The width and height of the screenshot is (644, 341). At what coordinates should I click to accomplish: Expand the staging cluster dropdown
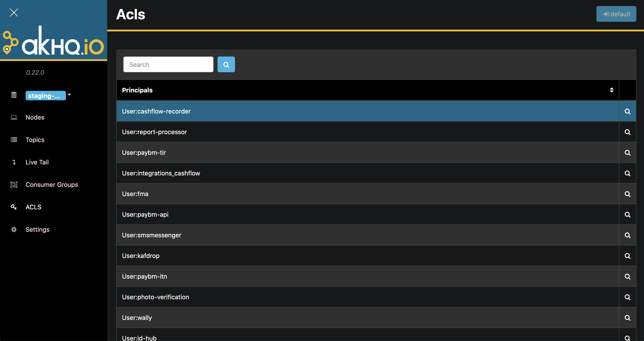pyautogui.click(x=46, y=96)
